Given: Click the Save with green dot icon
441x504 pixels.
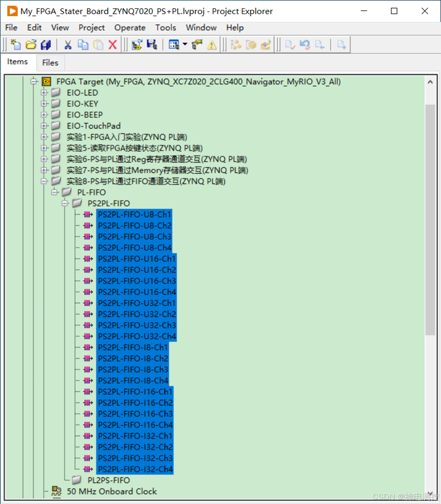Looking at the screenshot, I should pos(152,45).
